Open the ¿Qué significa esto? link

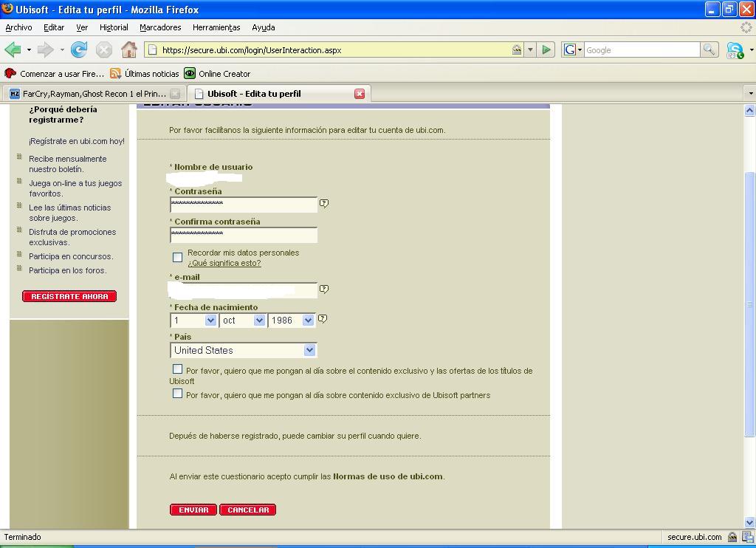pyautogui.click(x=224, y=264)
